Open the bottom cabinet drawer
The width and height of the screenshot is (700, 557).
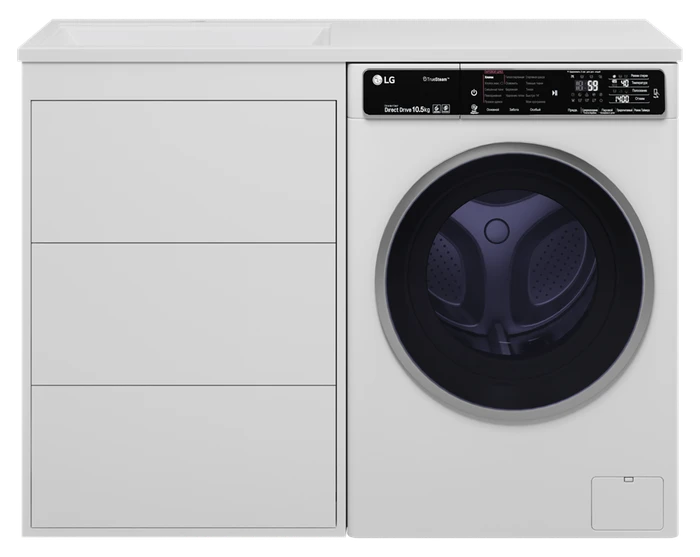coord(183,456)
